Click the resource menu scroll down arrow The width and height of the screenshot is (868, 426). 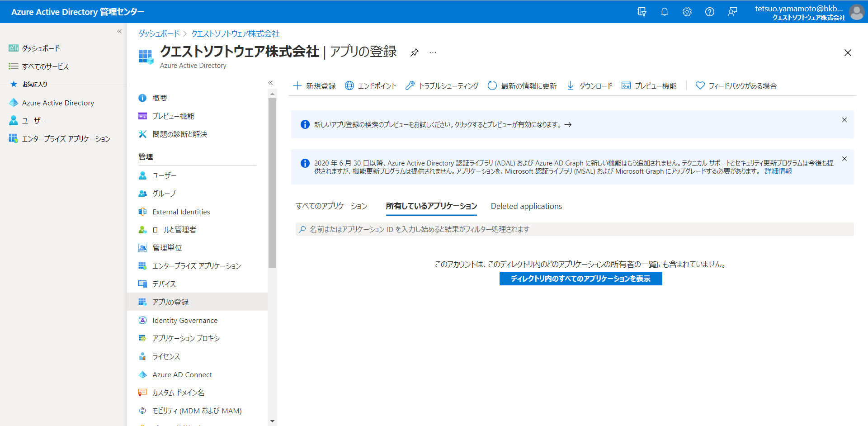(272, 421)
